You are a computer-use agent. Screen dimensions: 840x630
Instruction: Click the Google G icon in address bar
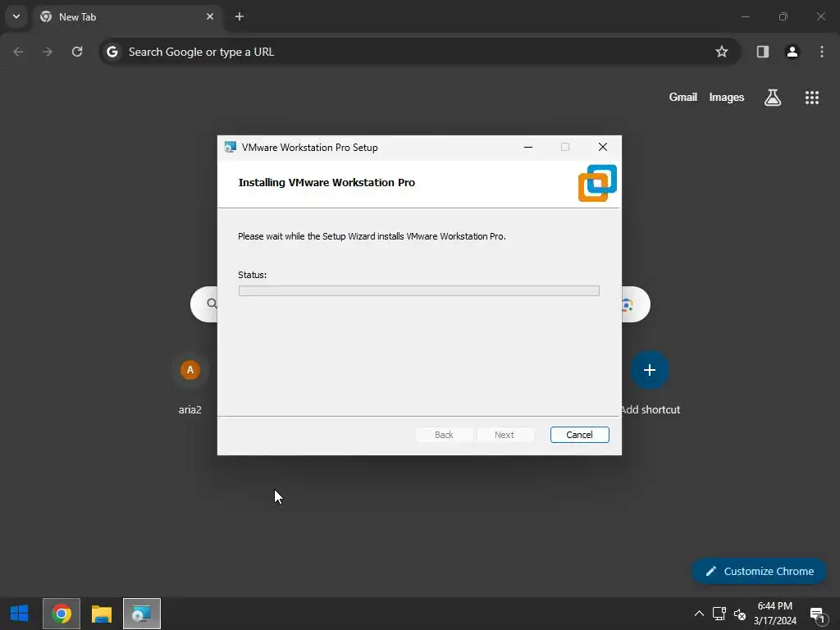[112, 52]
